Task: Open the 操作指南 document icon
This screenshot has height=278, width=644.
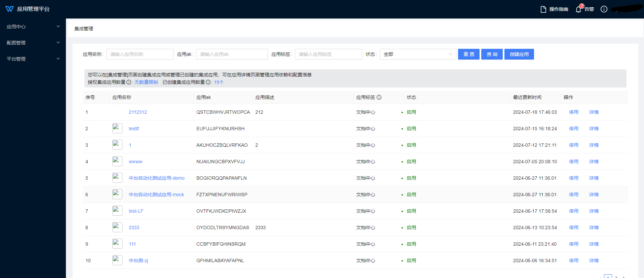Action: (543, 9)
